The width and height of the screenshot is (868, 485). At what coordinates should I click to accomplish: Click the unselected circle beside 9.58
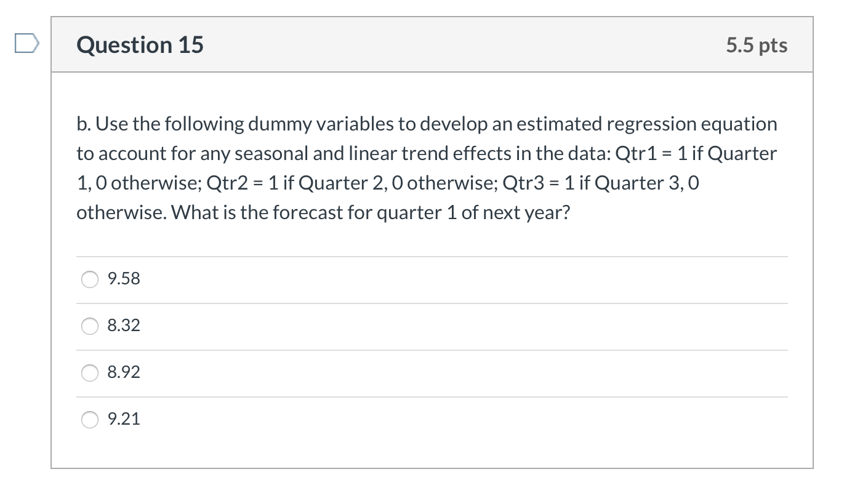(x=89, y=279)
